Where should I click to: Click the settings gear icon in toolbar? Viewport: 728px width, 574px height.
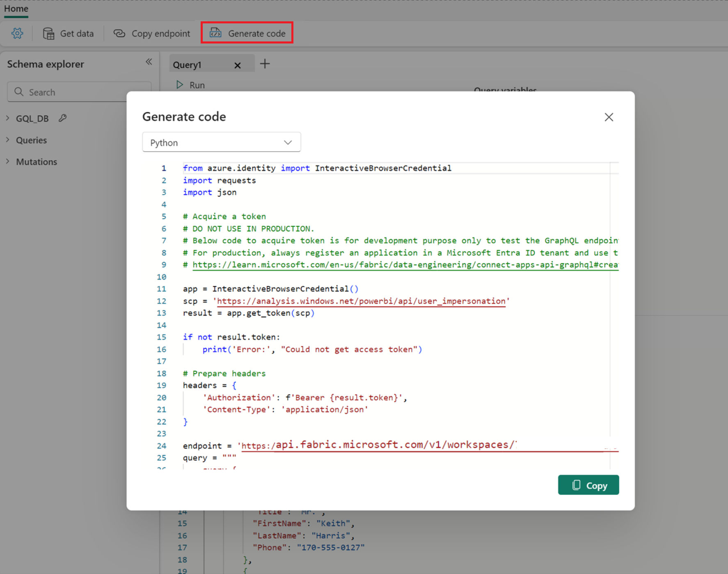pyautogui.click(x=17, y=33)
